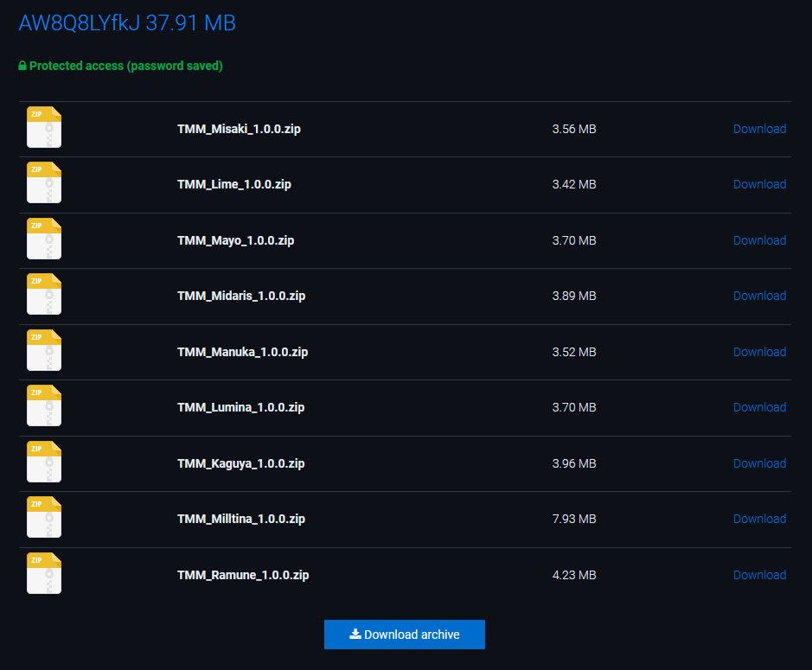Select the TMM_Kaguya_1.0.0.zip file name
Viewport: 812px width, 670px height.
pyautogui.click(x=240, y=463)
